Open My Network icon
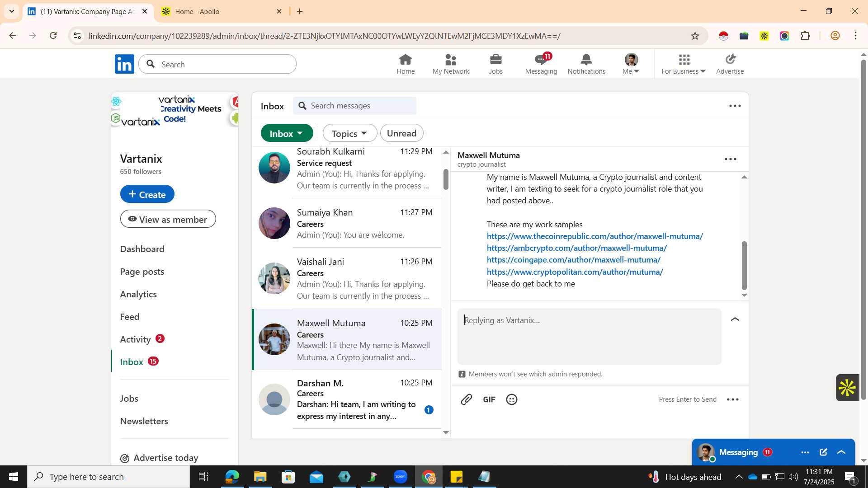This screenshot has width=868, height=488. tap(451, 64)
